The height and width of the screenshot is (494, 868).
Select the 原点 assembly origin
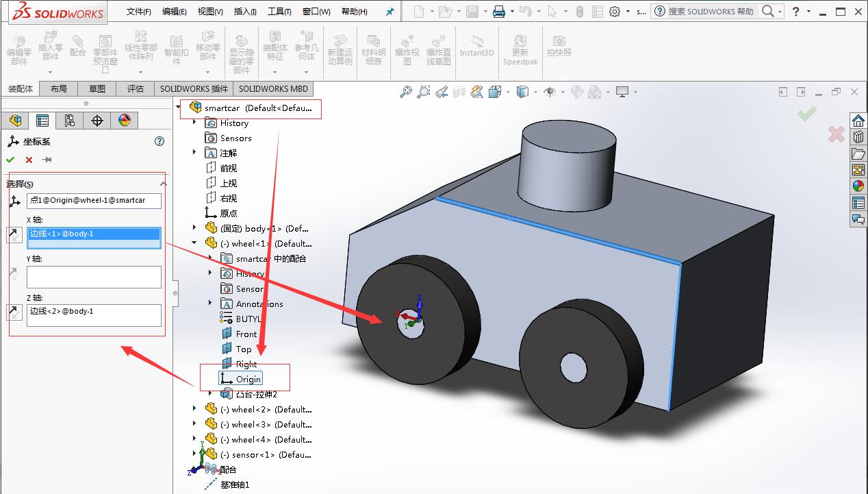[221, 213]
